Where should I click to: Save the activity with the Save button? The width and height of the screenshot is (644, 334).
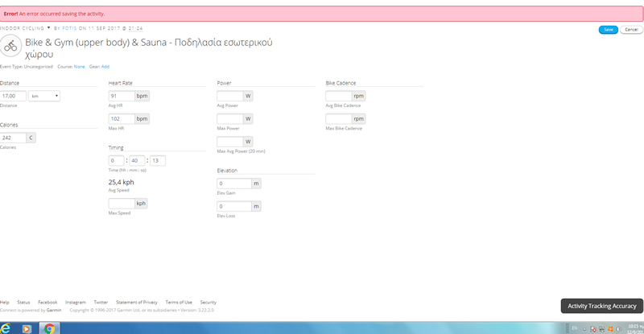(x=608, y=29)
